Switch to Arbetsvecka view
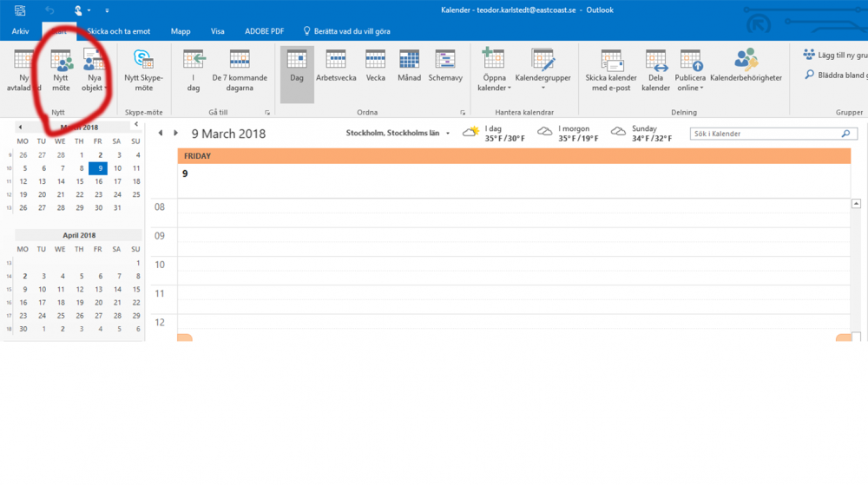The height and width of the screenshot is (485, 868). [336, 66]
